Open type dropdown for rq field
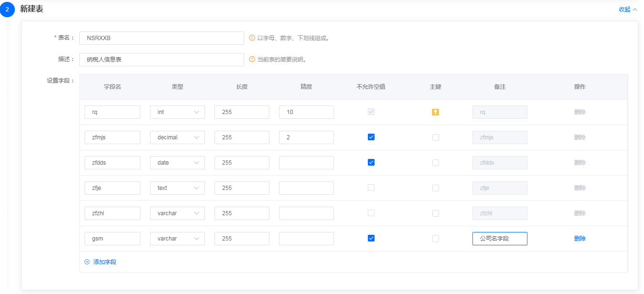Screen dimensions: 644x294 click(x=177, y=112)
